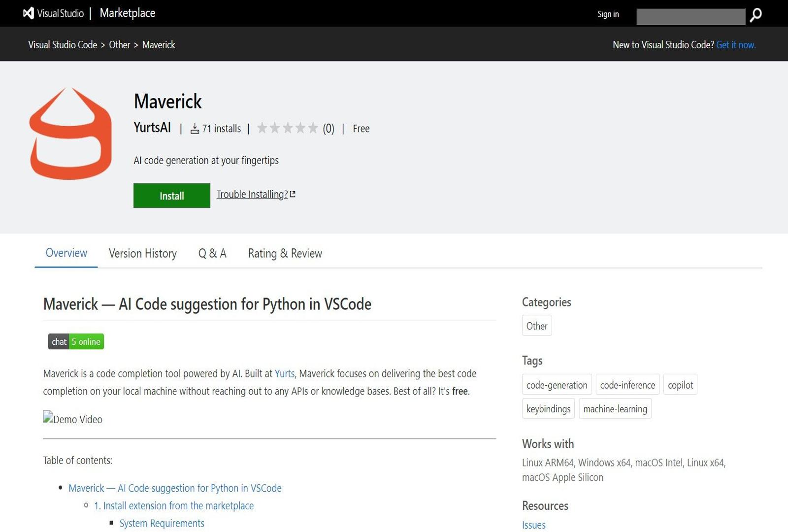Click the copilot tag
The height and width of the screenshot is (532, 788).
[680, 385]
